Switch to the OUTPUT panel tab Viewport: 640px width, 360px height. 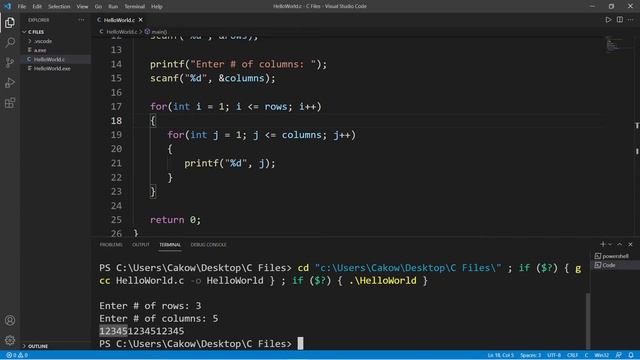tap(141, 244)
